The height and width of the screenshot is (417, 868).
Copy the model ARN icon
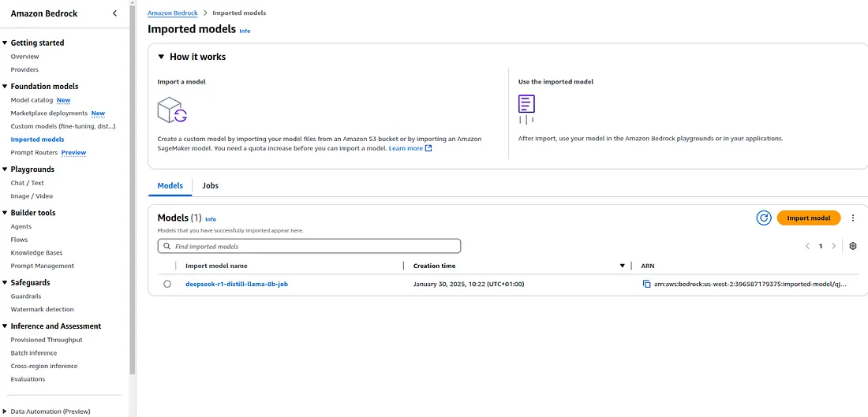(x=646, y=284)
